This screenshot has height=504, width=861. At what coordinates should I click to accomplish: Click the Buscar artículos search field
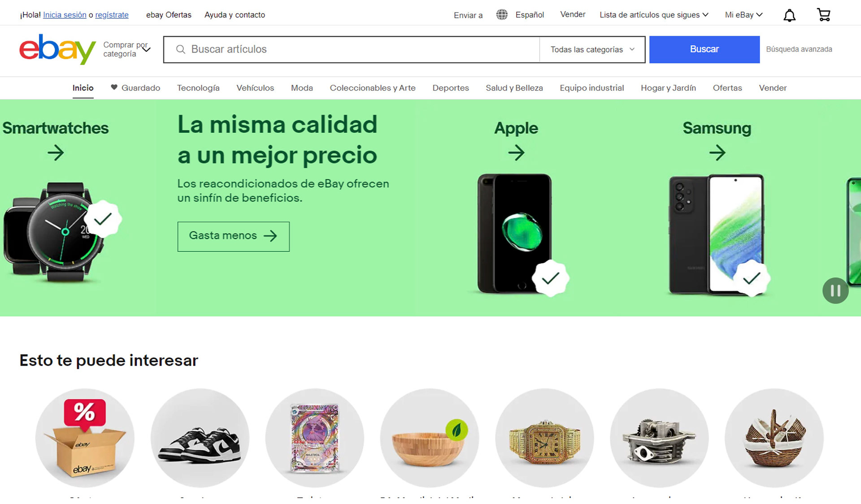coord(352,49)
